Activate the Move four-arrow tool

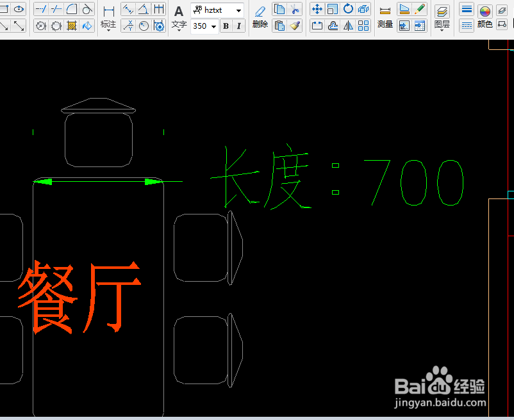click(x=317, y=10)
